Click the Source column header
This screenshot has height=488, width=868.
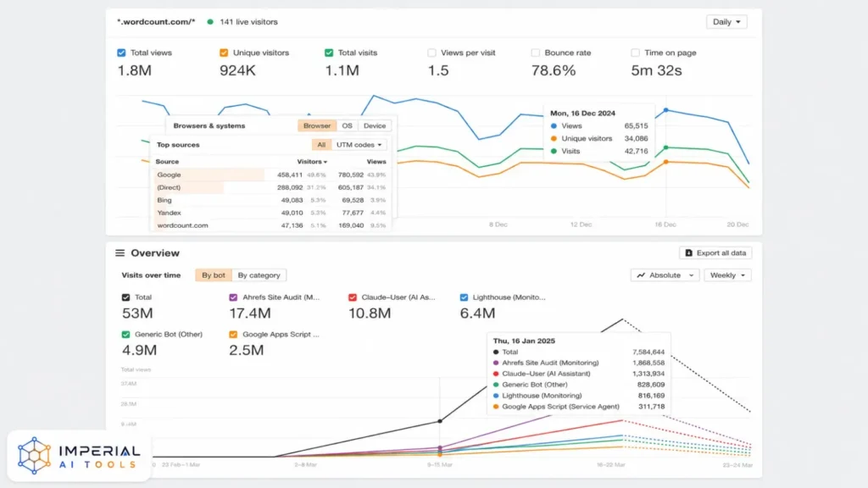(x=167, y=162)
